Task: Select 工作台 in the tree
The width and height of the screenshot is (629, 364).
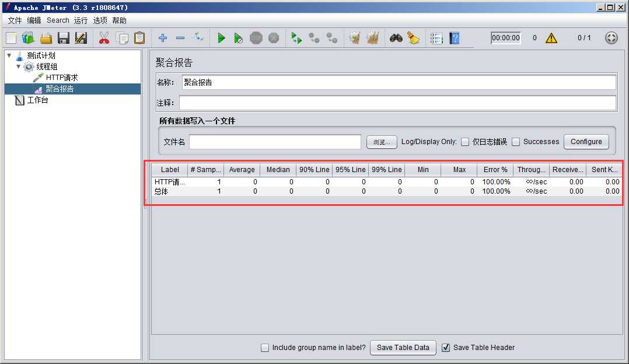Action: click(x=37, y=100)
